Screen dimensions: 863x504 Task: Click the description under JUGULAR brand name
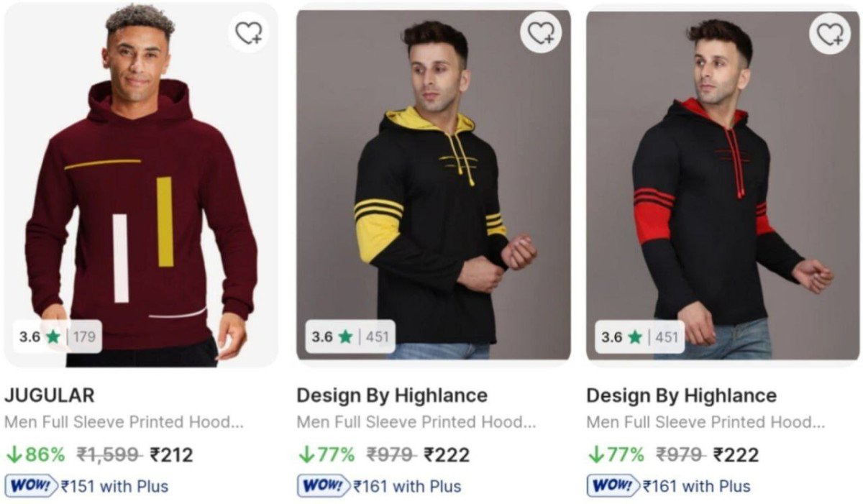pyautogui.click(x=124, y=422)
